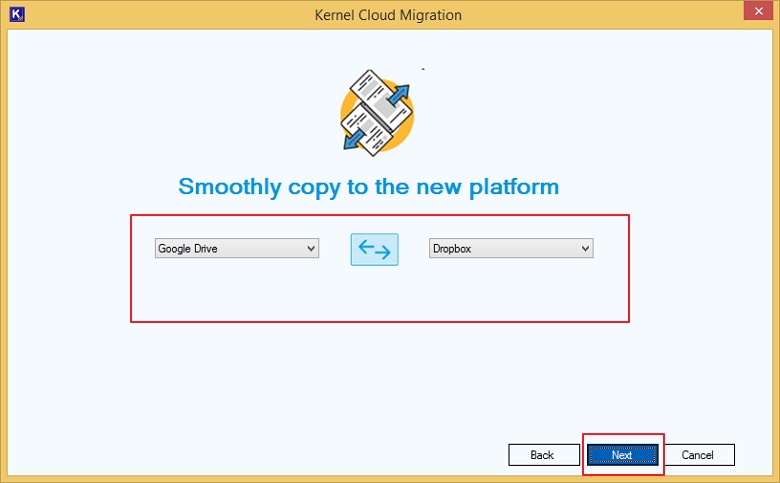
Task: Click the Cancel button
Action: point(698,455)
